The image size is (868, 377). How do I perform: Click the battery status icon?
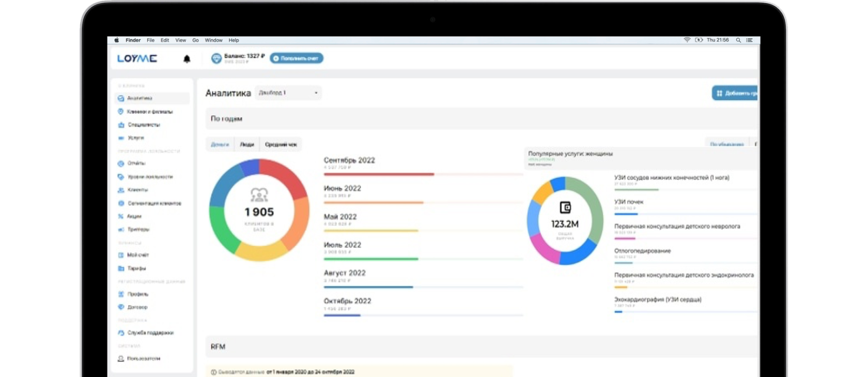(x=699, y=40)
